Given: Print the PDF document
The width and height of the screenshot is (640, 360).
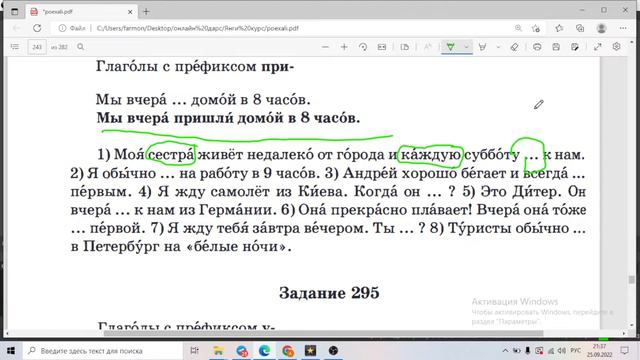Looking at the screenshot, I should [x=537, y=47].
